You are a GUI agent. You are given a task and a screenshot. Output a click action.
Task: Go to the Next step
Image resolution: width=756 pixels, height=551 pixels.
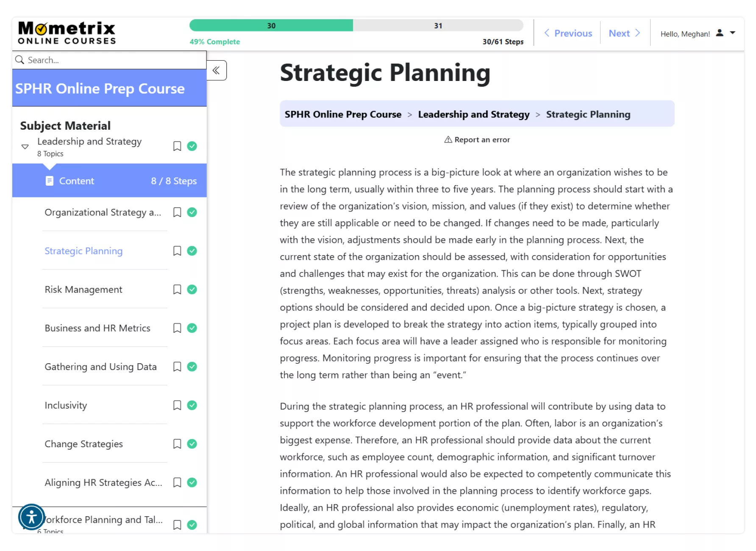[x=624, y=33]
